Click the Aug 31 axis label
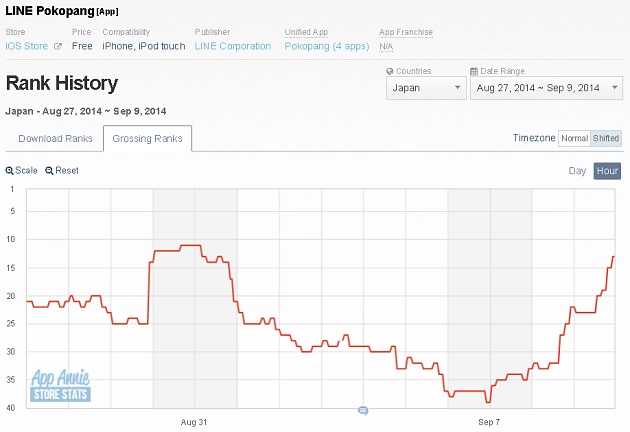630x432 pixels. 194,422
